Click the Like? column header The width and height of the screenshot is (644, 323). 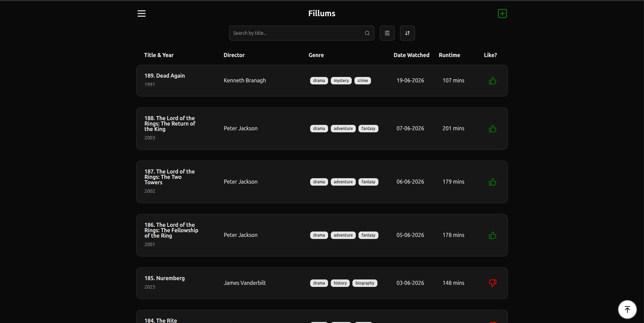(x=490, y=55)
